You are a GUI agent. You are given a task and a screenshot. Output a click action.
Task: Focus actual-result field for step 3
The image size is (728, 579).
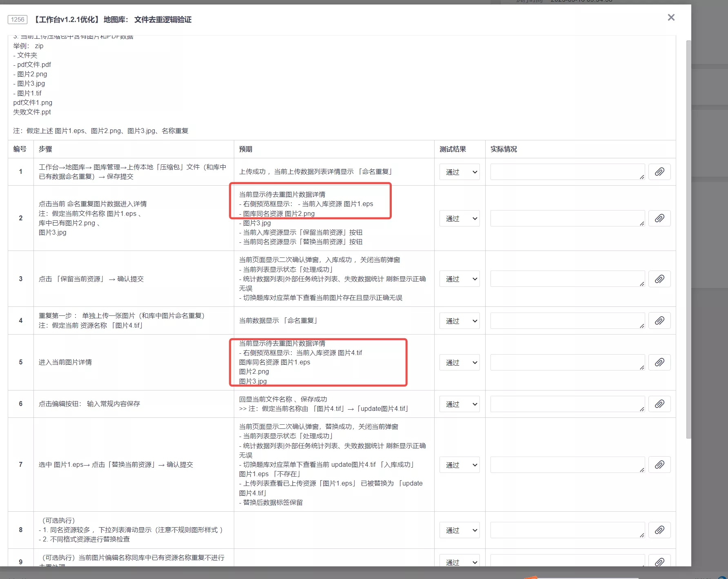pyautogui.click(x=568, y=279)
